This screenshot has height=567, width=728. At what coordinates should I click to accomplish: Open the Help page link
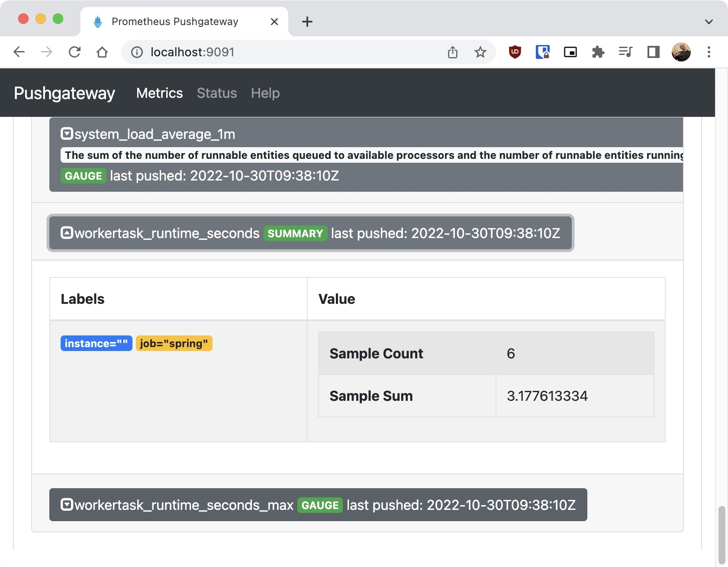click(265, 93)
